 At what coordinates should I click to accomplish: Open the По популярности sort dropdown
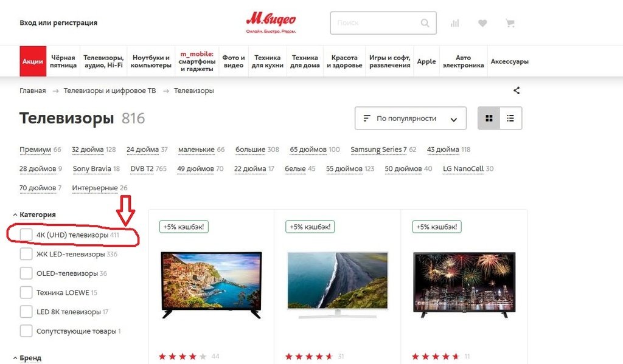(411, 118)
